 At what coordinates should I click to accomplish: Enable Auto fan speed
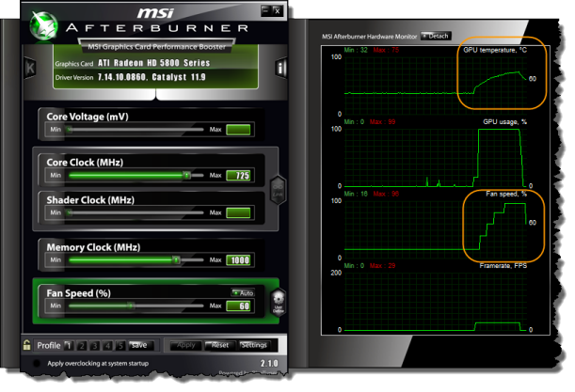pos(243,293)
